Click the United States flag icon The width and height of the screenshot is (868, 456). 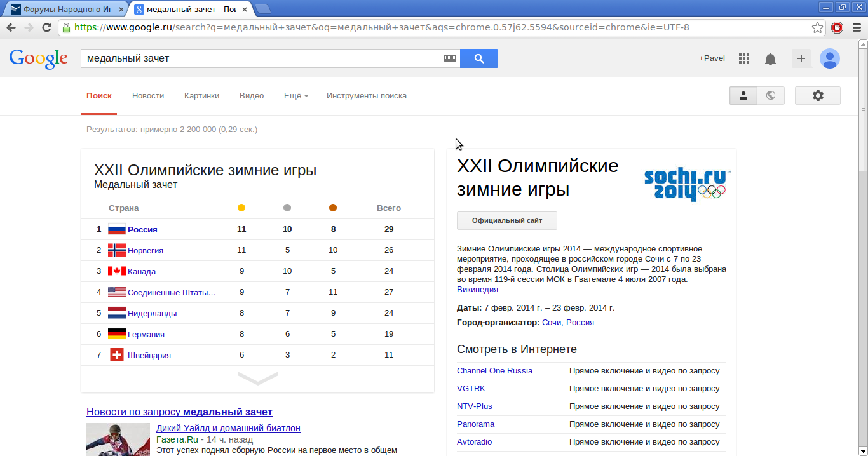[117, 292]
